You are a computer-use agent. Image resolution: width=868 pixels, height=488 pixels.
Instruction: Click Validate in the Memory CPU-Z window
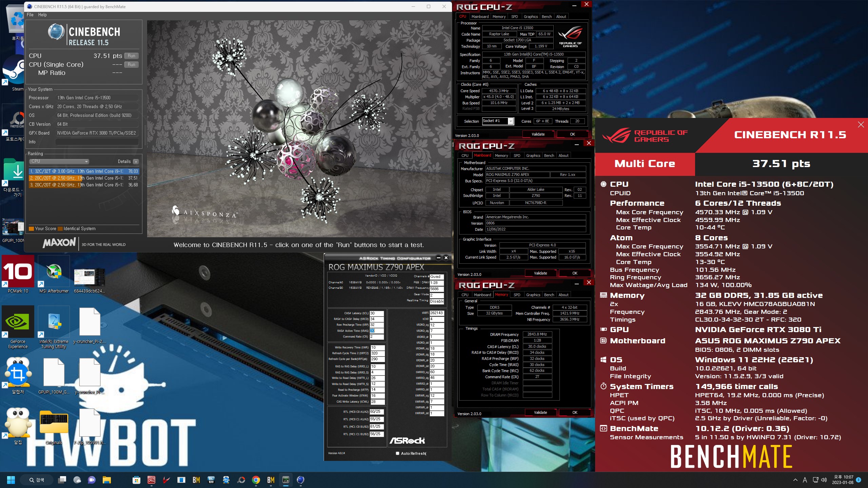[x=540, y=412]
